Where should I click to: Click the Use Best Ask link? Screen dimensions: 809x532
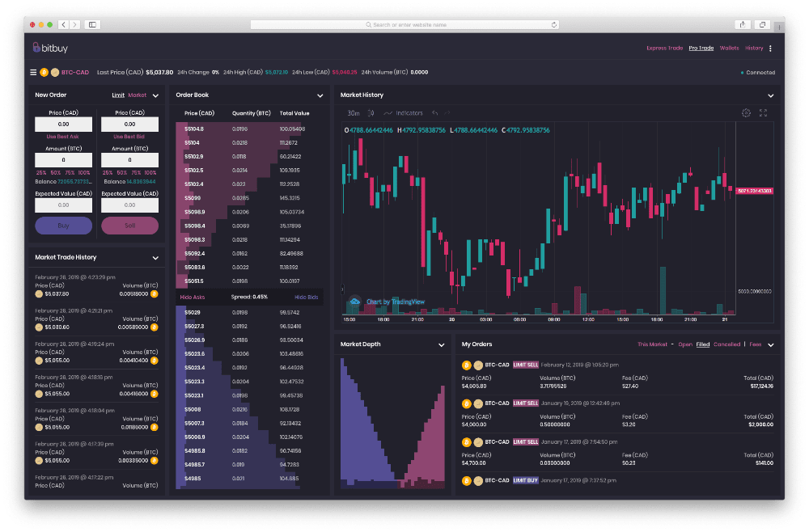coord(63,137)
